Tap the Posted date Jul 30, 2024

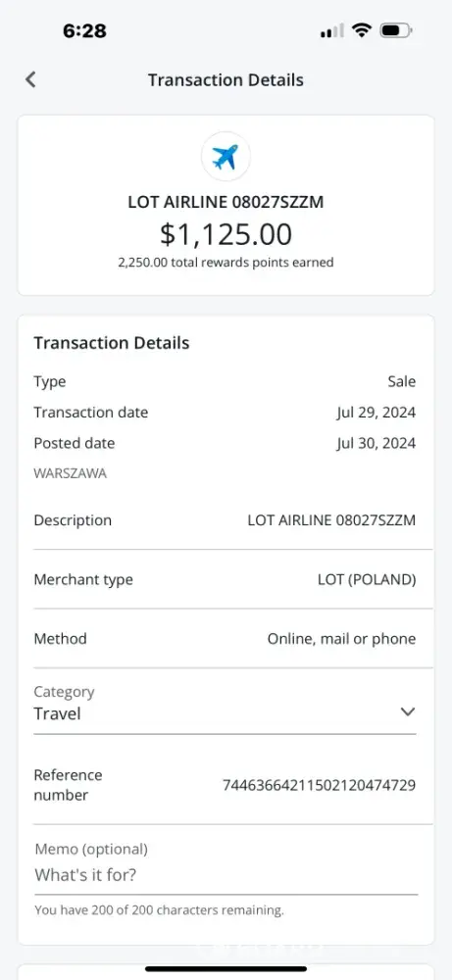[376, 443]
